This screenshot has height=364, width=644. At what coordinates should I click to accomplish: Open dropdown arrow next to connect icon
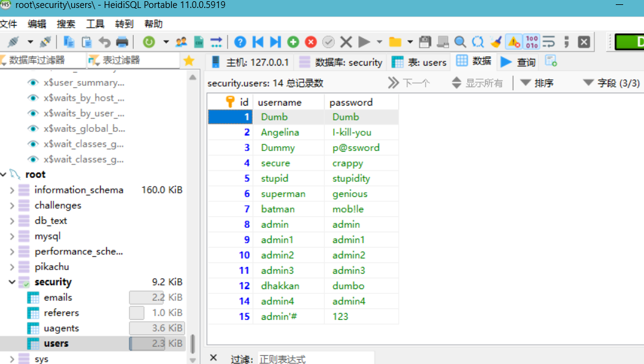[x=31, y=42]
